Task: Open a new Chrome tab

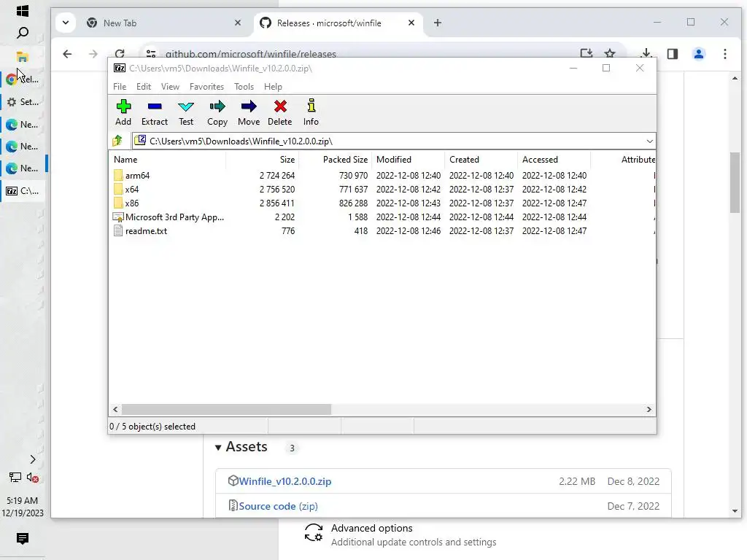Action: coord(438,23)
